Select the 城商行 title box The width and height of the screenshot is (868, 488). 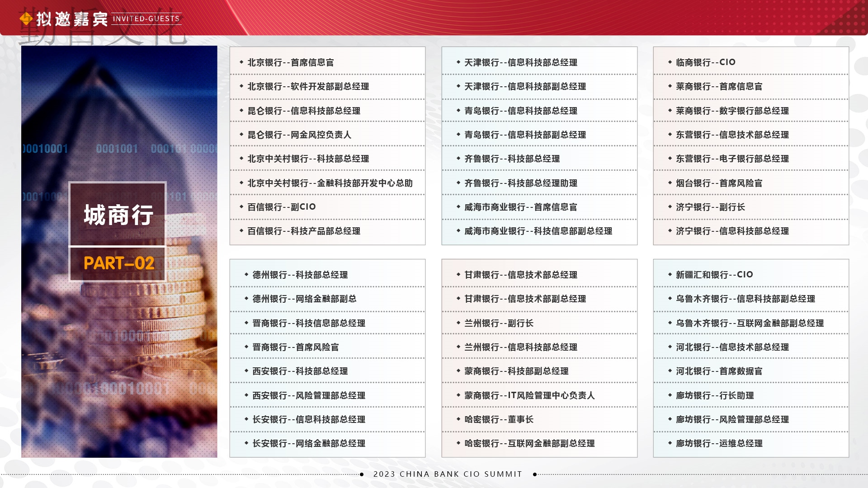tap(118, 214)
